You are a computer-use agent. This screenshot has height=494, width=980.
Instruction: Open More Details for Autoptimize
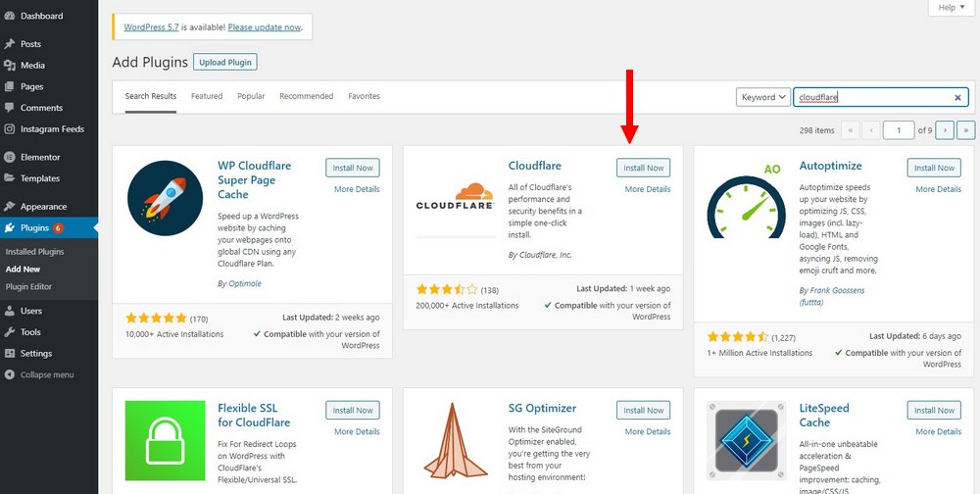939,189
